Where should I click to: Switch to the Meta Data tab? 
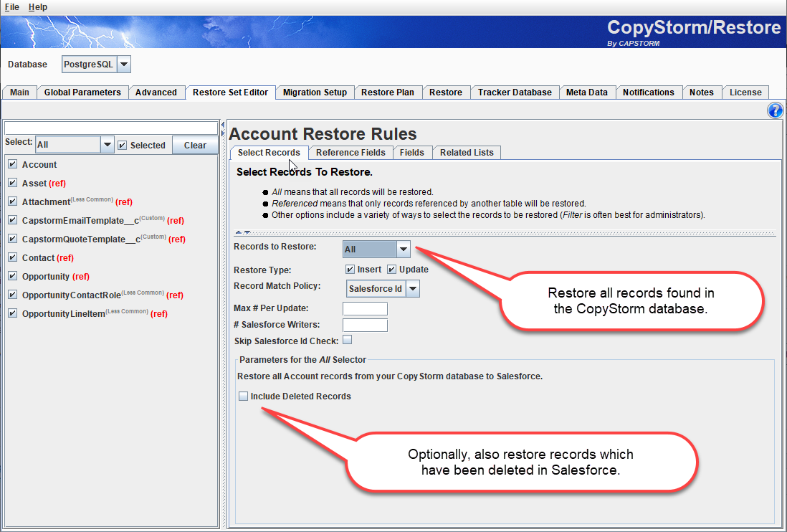click(x=587, y=92)
